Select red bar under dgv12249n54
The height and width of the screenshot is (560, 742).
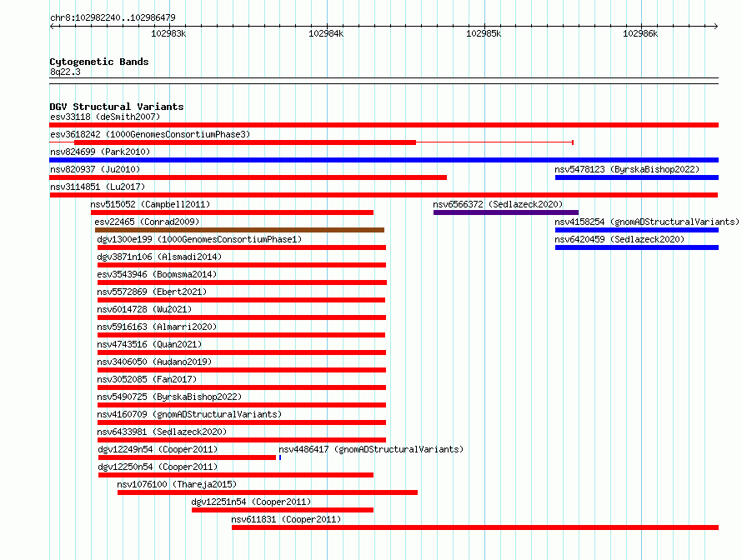(187, 457)
